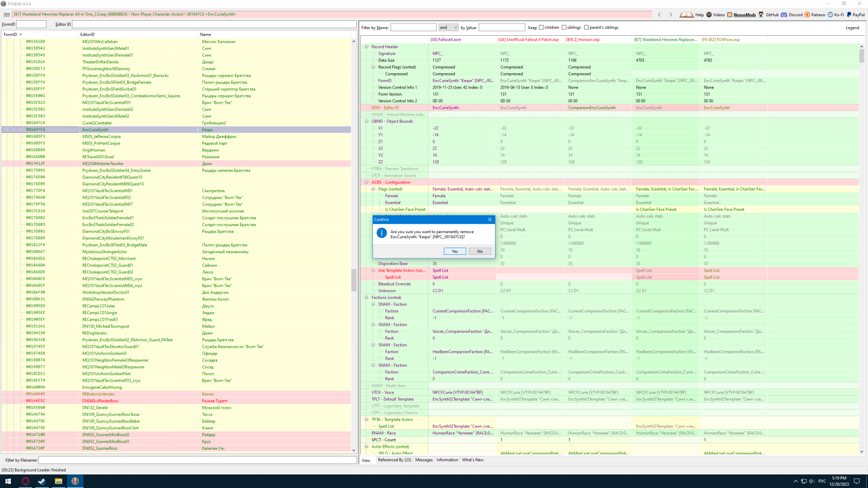
Task: Check the parent's siblings option
Action: 586,28
